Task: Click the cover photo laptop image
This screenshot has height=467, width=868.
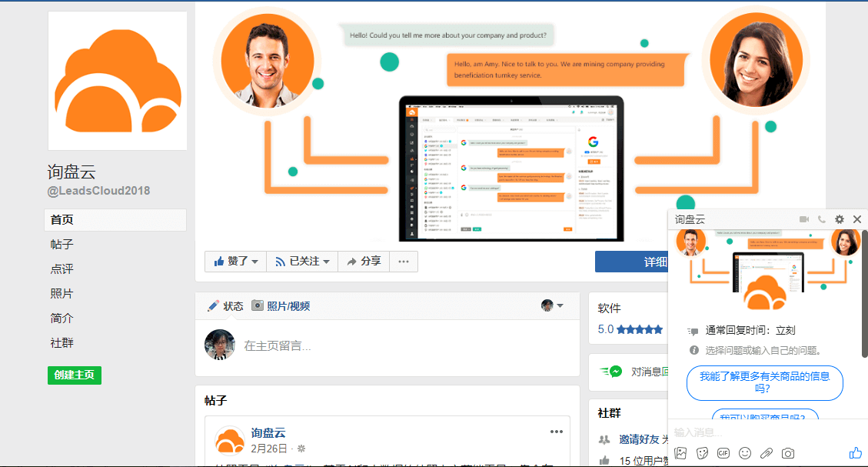Action: (511, 168)
